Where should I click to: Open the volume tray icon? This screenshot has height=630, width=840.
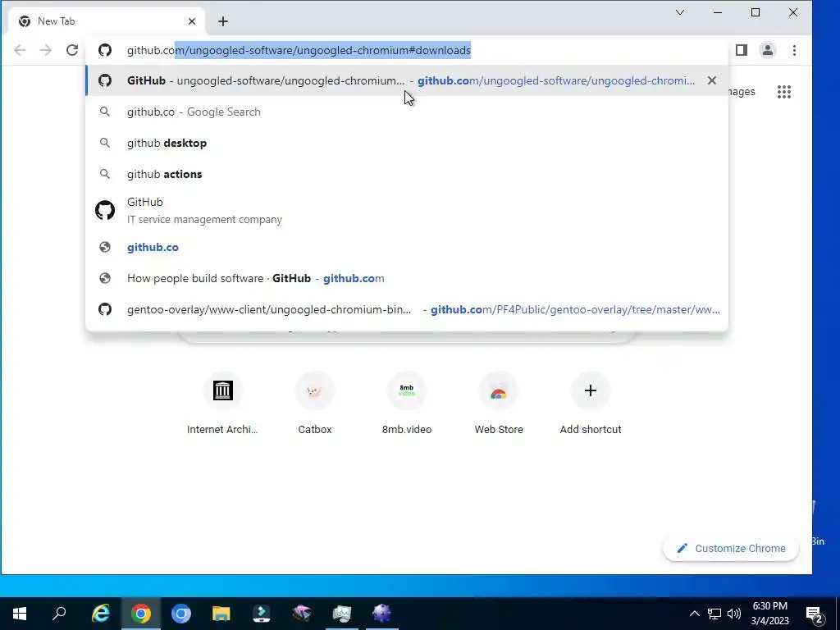click(734, 614)
